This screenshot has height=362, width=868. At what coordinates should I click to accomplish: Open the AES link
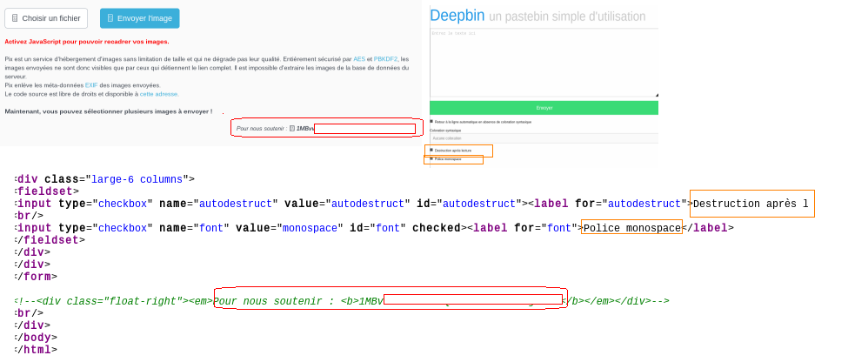click(x=359, y=59)
